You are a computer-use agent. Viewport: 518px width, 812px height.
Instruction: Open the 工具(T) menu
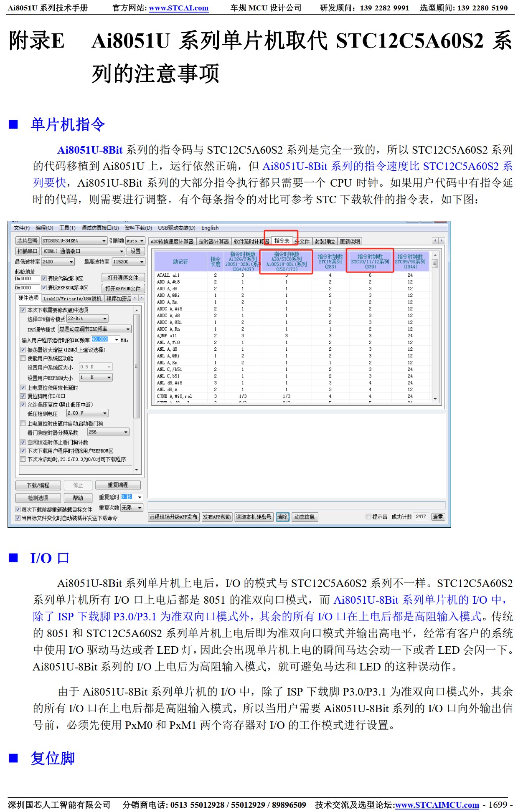pyautogui.click(x=67, y=228)
